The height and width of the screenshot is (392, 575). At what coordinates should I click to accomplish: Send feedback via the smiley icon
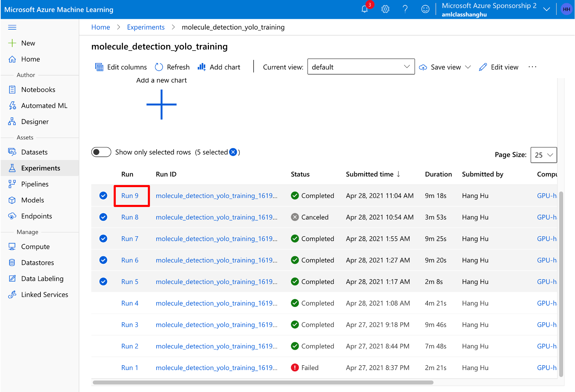tap(425, 9)
